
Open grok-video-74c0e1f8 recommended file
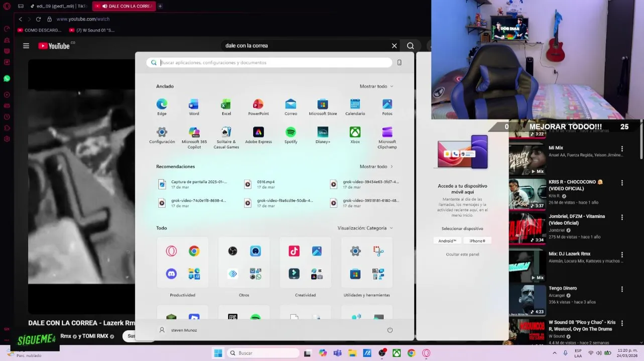tap(193, 203)
